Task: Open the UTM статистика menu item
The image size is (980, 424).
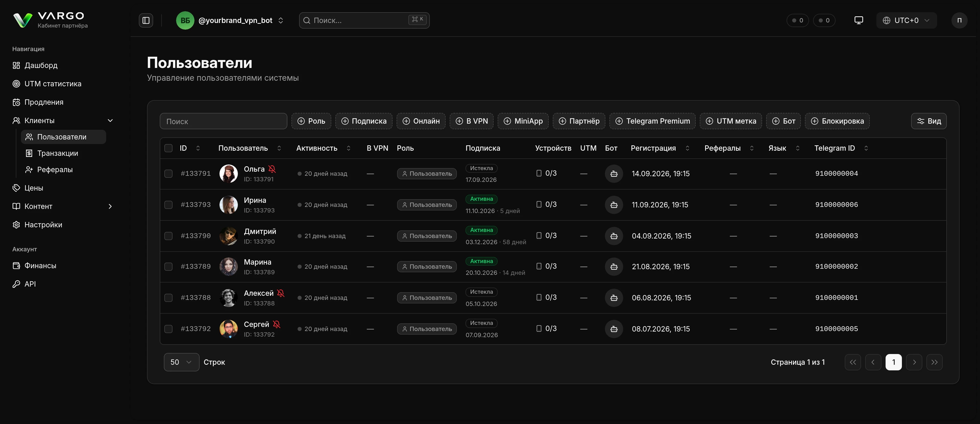Action: 47,84
